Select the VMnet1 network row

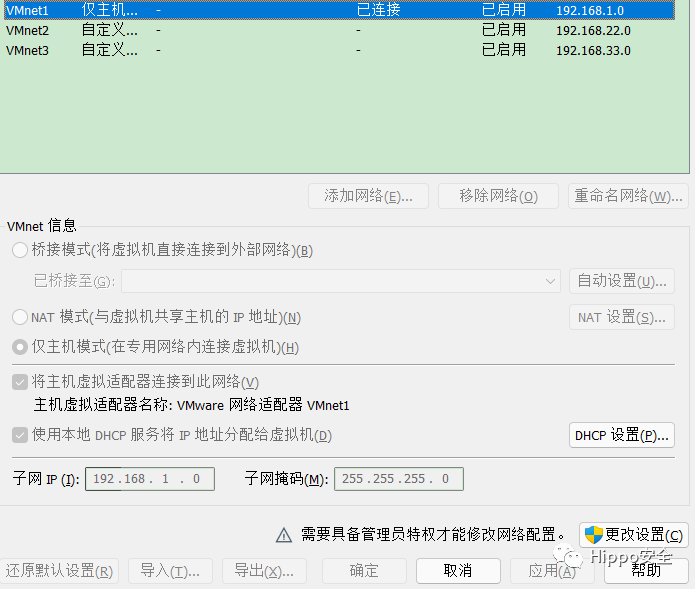pyautogui.click(x=339, y=10)
